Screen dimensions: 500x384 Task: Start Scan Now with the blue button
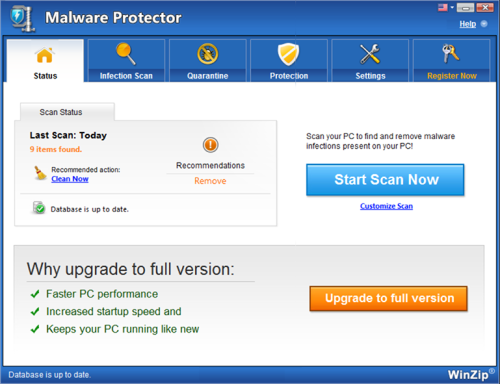point(385,180)
